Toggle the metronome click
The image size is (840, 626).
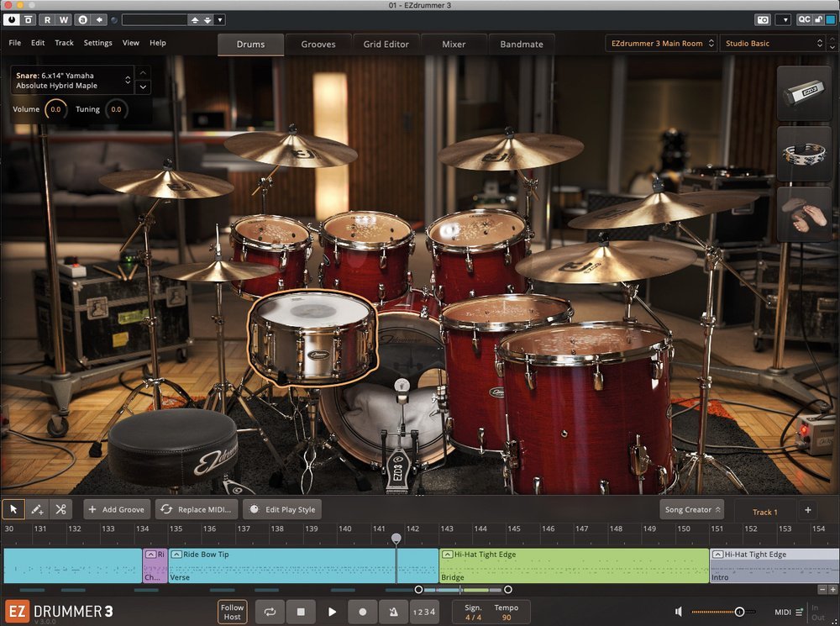point(393,612)
